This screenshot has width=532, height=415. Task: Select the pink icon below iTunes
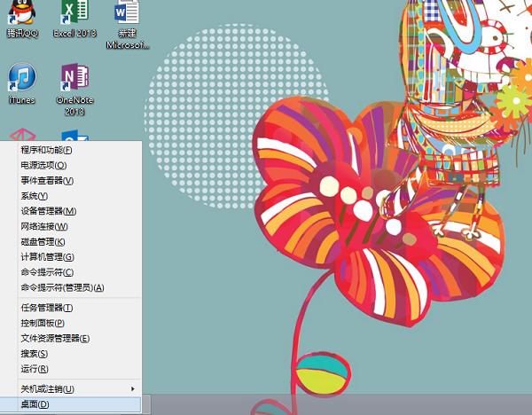point(22,135)
